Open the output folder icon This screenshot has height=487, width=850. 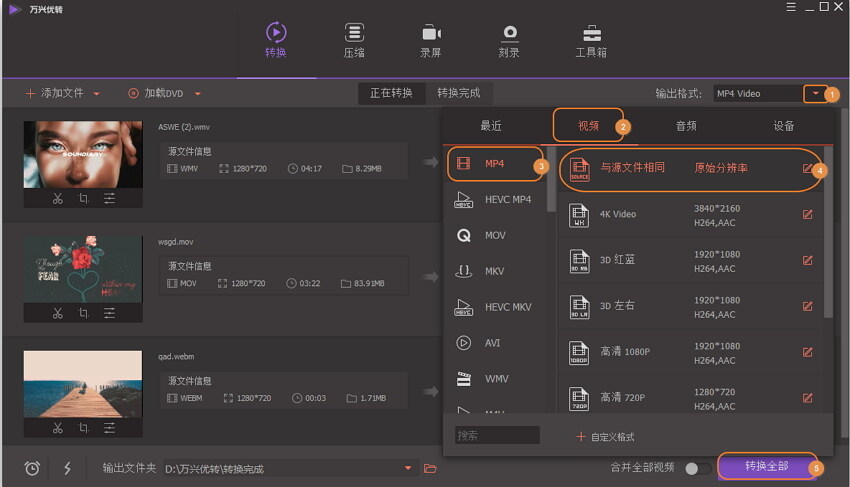[431, 468]
